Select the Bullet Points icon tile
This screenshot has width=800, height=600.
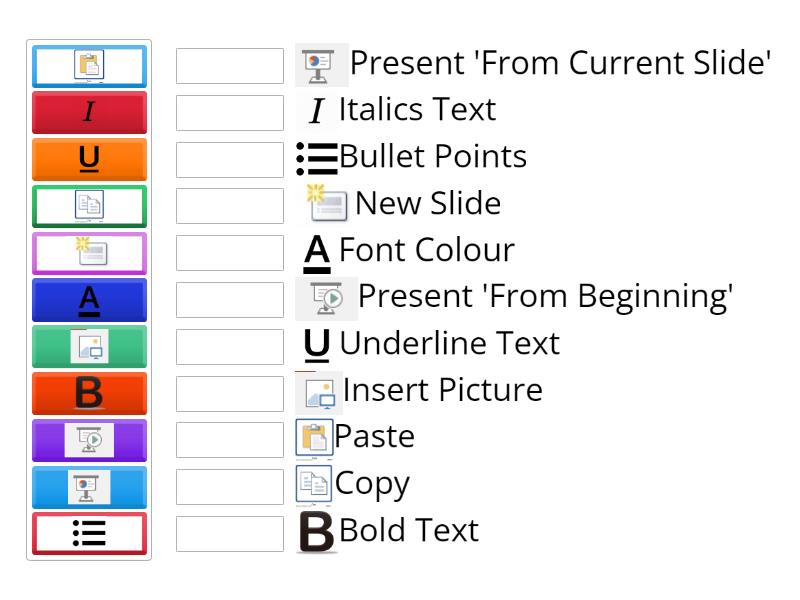tap(89, 534)
